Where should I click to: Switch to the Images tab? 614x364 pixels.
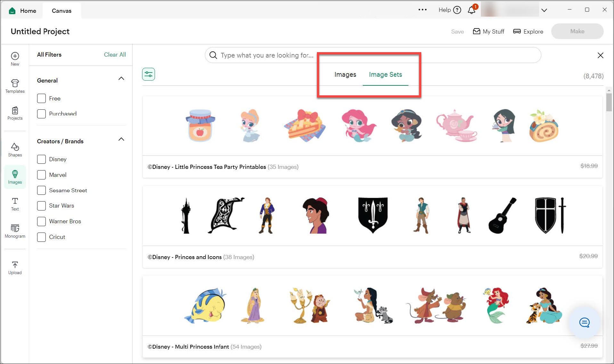pyautogui.click(x=345, y=75)
